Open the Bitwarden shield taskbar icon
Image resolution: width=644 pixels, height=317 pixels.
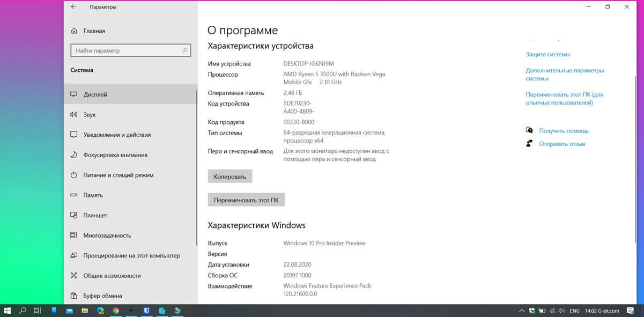(x=146, y=311)
